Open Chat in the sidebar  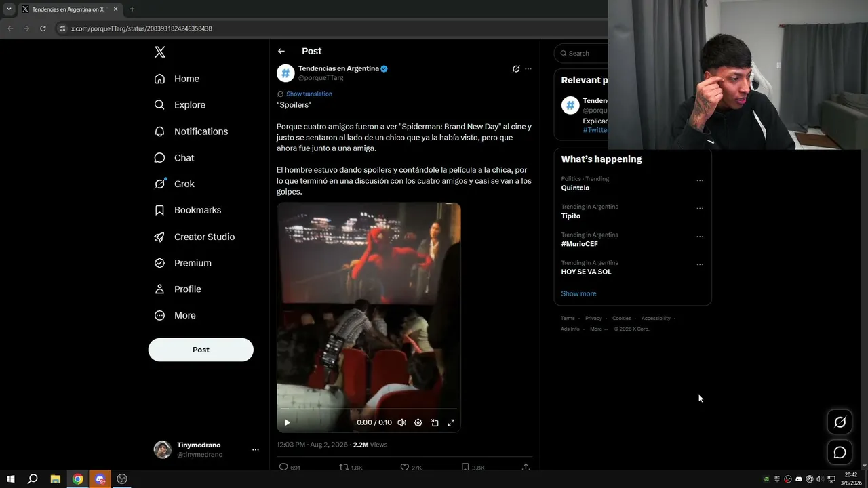174,157
